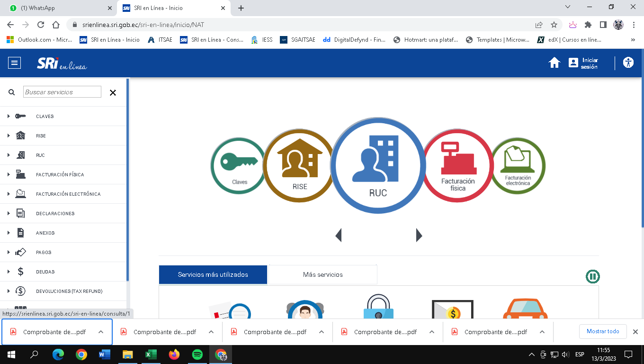Select the Servicios más utilizados tab
Viewport: 644px width, 364px height.
213,274
